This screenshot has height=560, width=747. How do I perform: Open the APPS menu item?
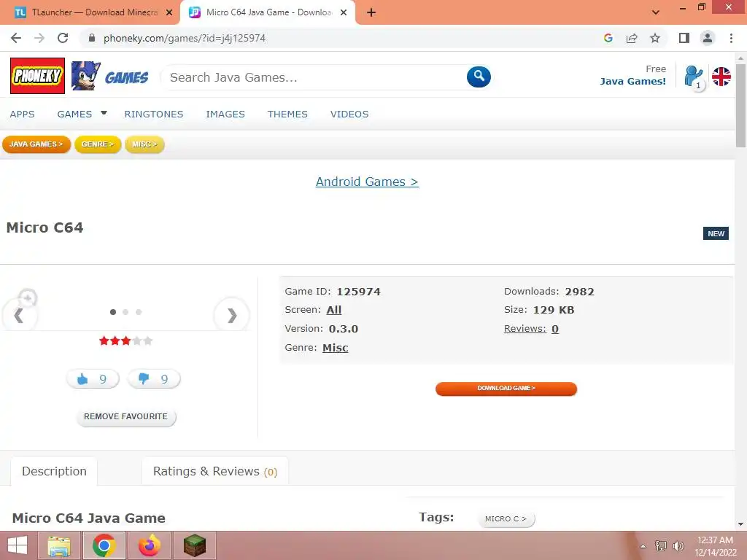tap(22, 114)
